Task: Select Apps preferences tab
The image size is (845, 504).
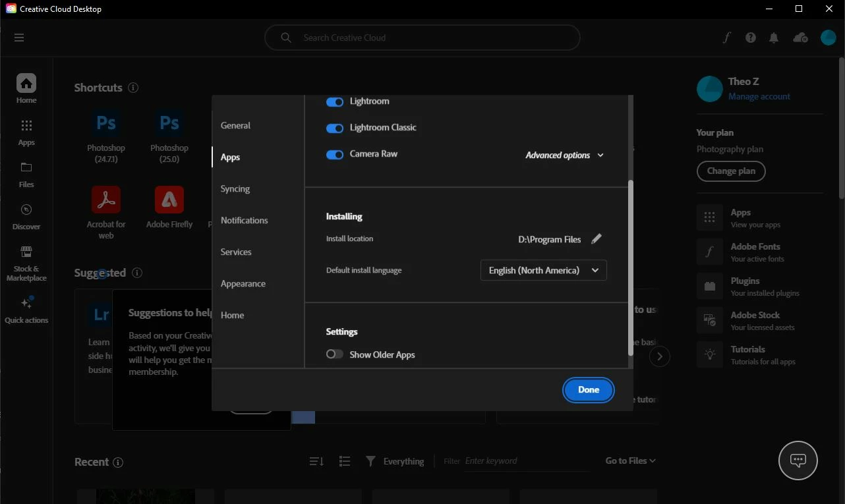Action: point(230,157)
